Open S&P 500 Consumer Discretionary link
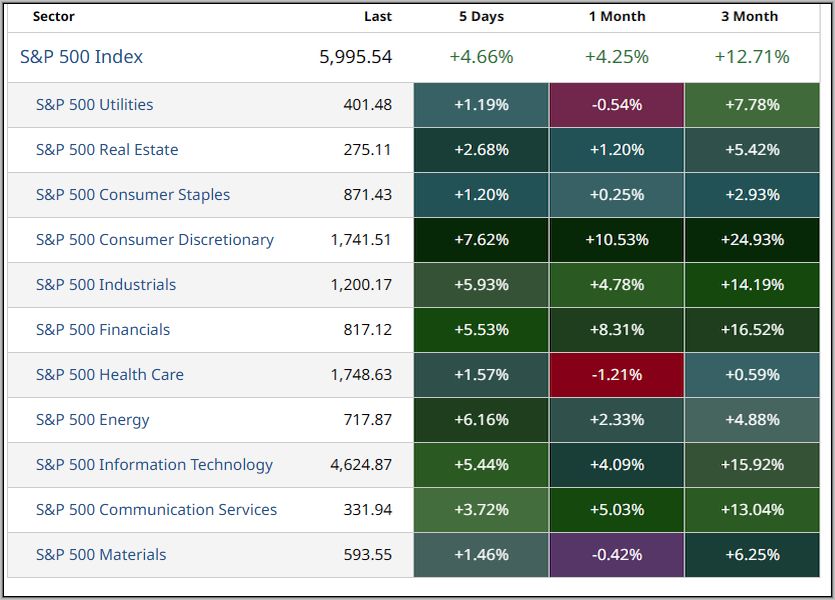This screenshot has height=600, width=835. (x=154, y=240)
